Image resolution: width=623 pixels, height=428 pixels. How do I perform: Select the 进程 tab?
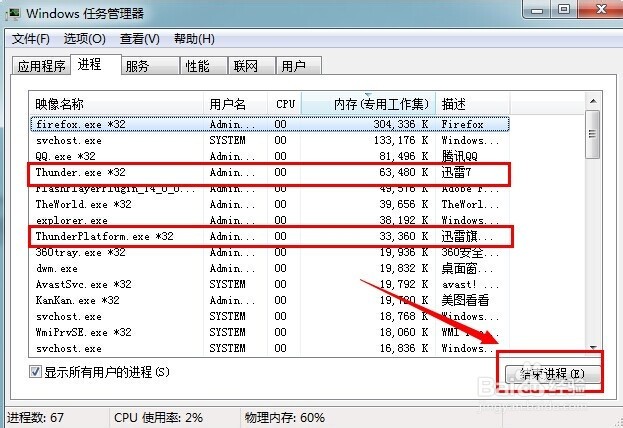96,64
